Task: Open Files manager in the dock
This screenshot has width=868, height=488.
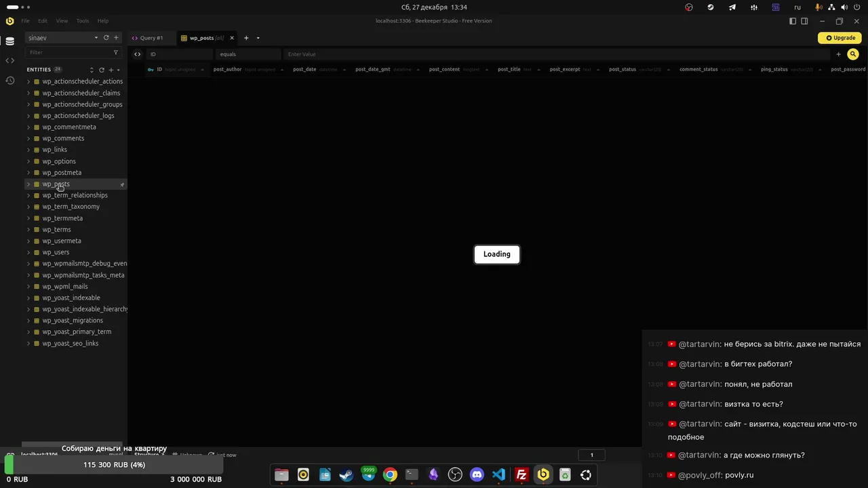Action: coord(281,475)
